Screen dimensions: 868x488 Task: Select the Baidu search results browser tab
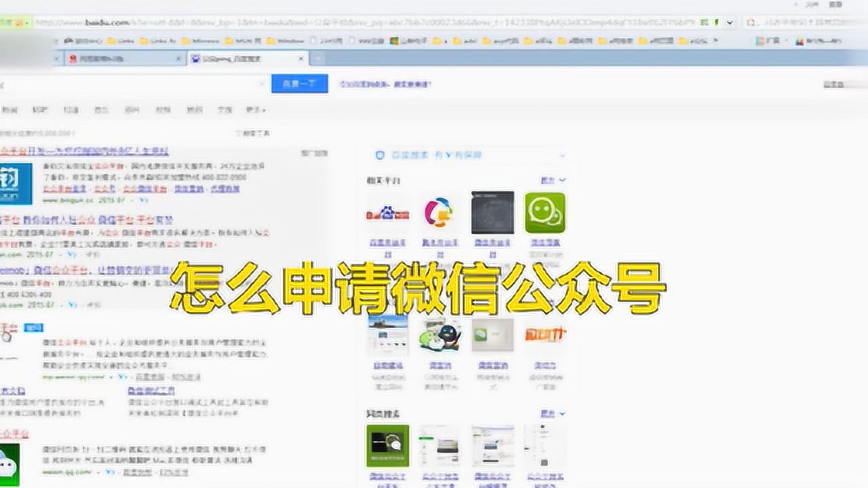(247, 59)
